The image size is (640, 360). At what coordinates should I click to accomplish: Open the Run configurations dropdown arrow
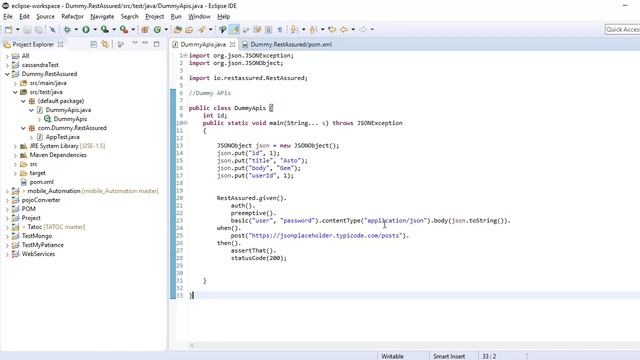(95, 29)
